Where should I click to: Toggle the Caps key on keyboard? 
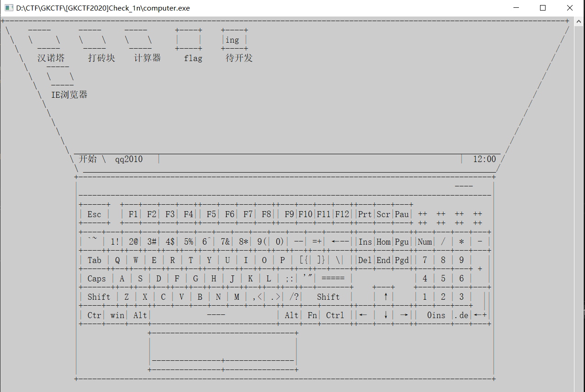[x=96, y=279]
